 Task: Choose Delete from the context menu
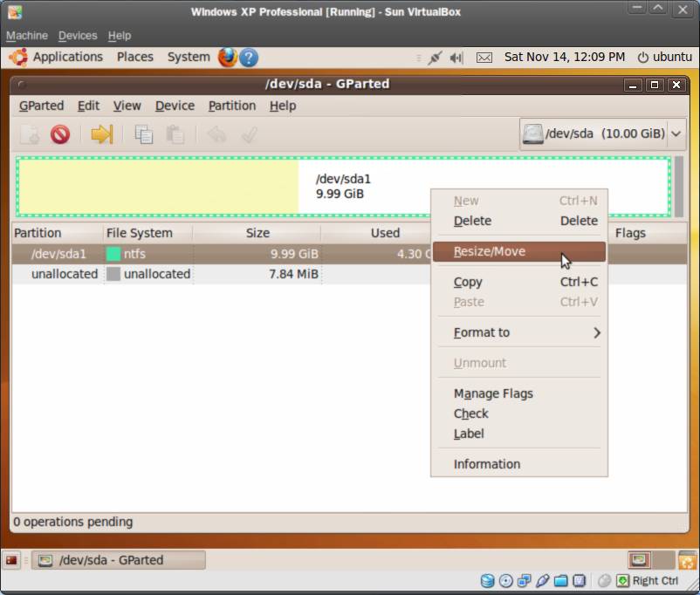[519, 221]
